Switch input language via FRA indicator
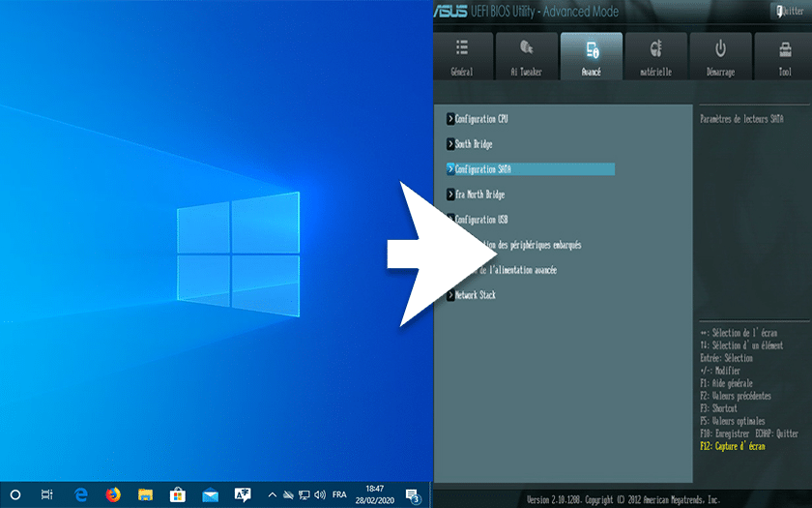 click(339, 495)
